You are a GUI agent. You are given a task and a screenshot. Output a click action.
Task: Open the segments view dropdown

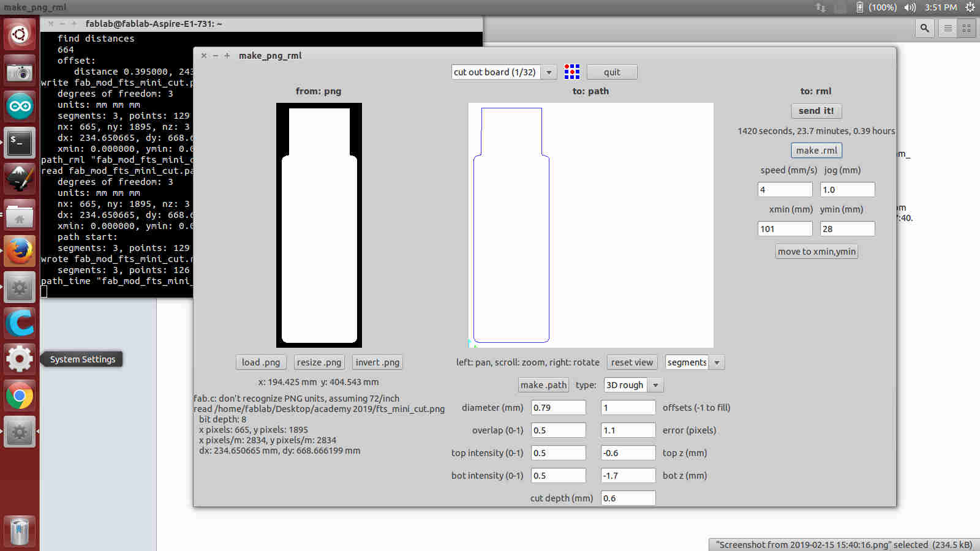695,362
